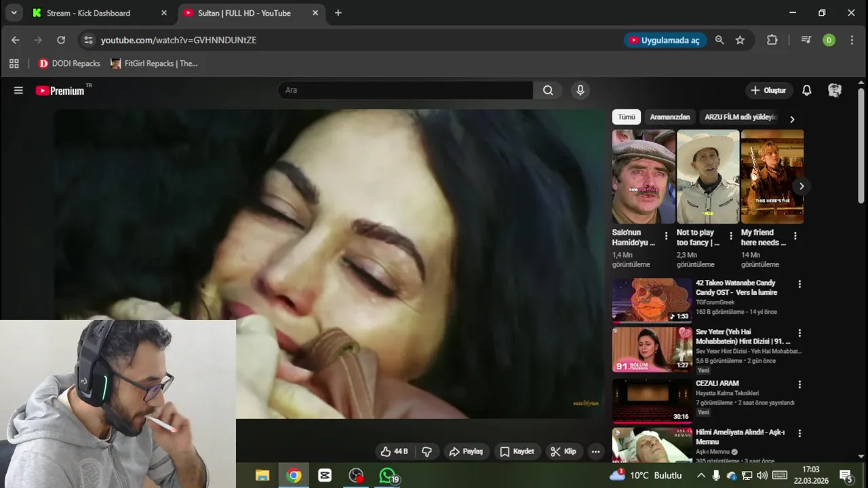Open options for Sev Yeter video
This screenshot has width=868, height=488.
click(800, 333)
